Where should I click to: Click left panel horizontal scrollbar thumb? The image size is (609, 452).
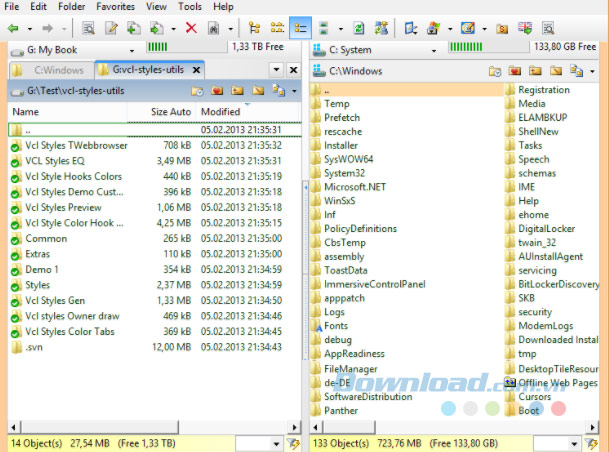click(x=99, y=427)
